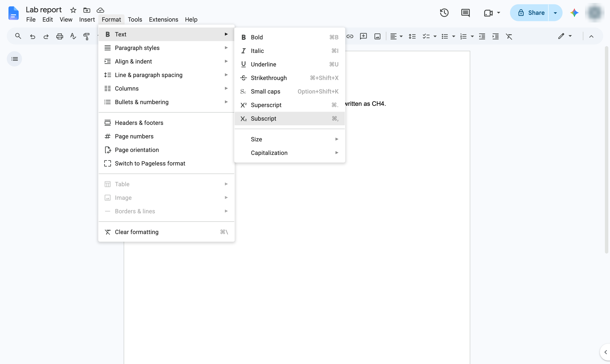Screen dimensions: 610x364
Task: Open the checklist dropdown arrow
Action: point(435,37)
